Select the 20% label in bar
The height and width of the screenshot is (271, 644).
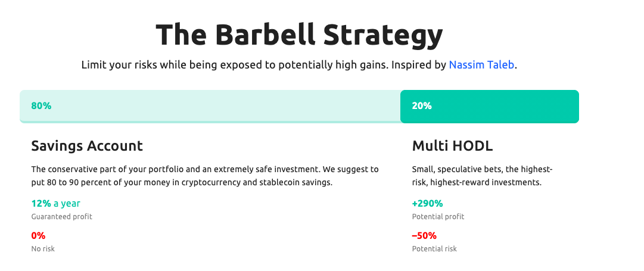click(x=422, y=106)
